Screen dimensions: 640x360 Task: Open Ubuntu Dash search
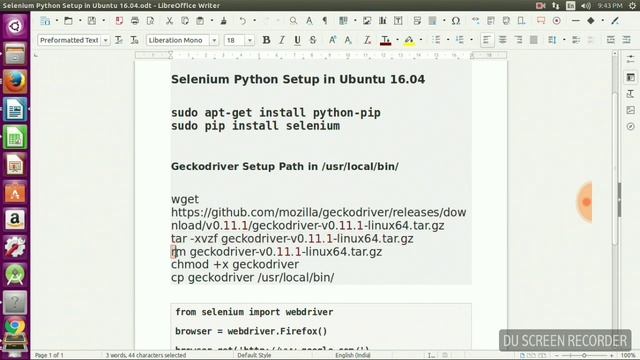15,26
